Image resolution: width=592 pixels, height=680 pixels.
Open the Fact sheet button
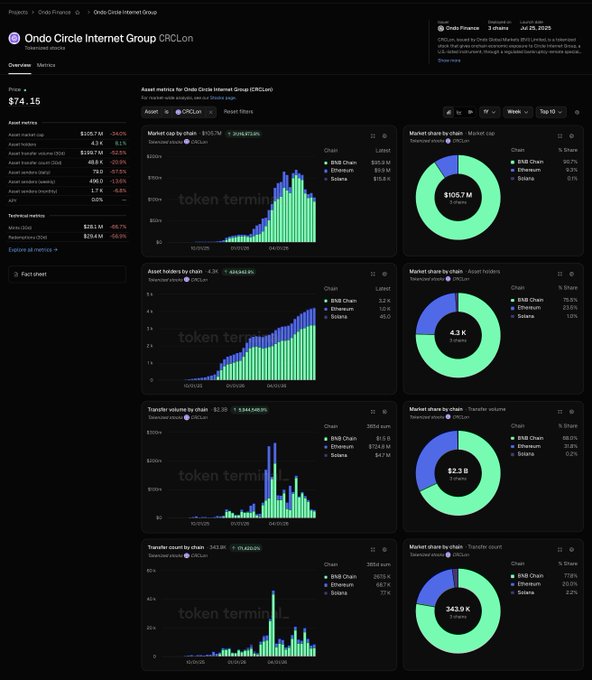pyautogui.click(x=67, y=274)
